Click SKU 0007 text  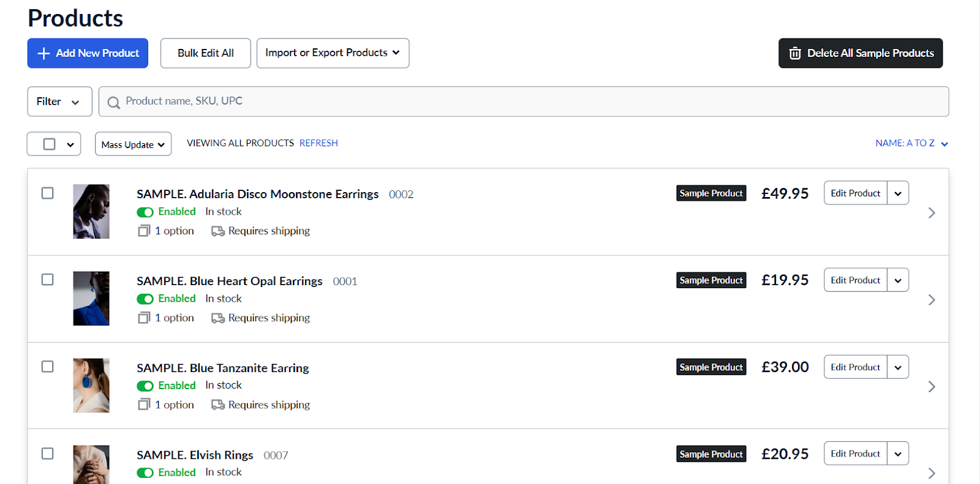pyautogui.click(x=276, y=455)
